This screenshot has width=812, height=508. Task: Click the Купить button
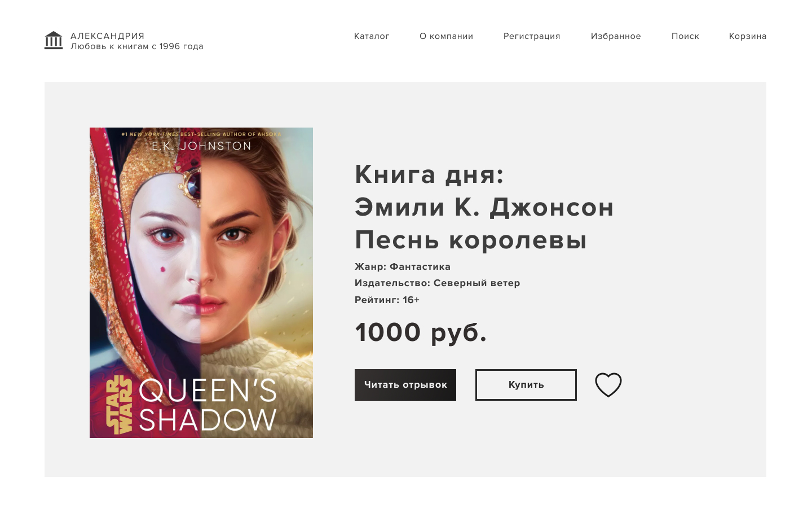pyautogui.click(x=526, y=385)
